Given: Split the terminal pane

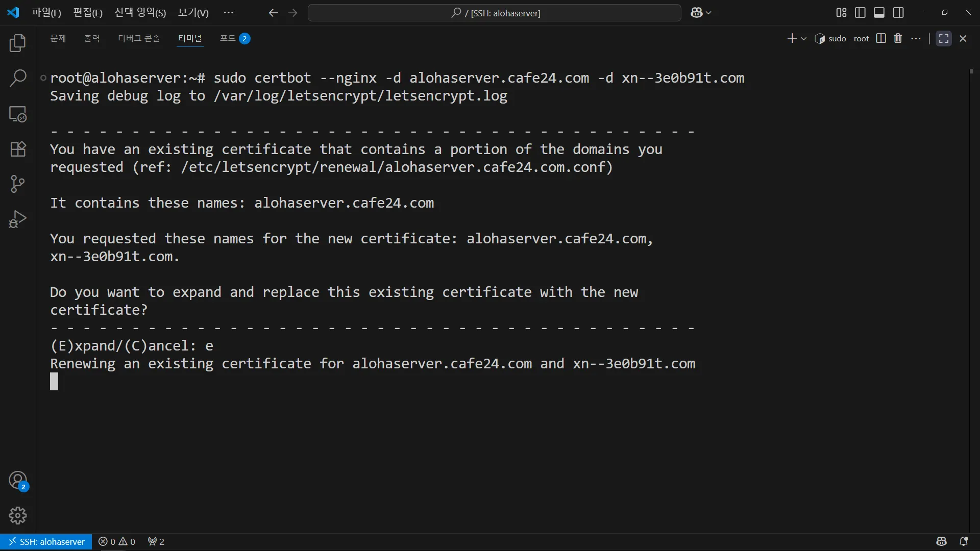Looking at the screenshot, I should coord(881,38).
